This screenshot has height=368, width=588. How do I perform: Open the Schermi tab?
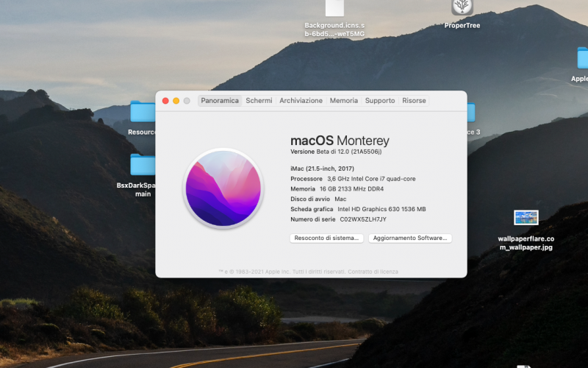coord(259,101)
